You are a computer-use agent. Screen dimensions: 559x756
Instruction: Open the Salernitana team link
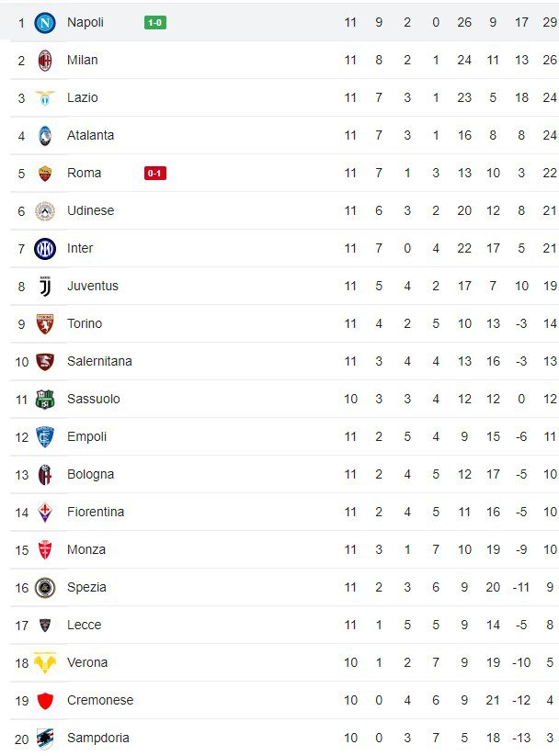(99, 361)
